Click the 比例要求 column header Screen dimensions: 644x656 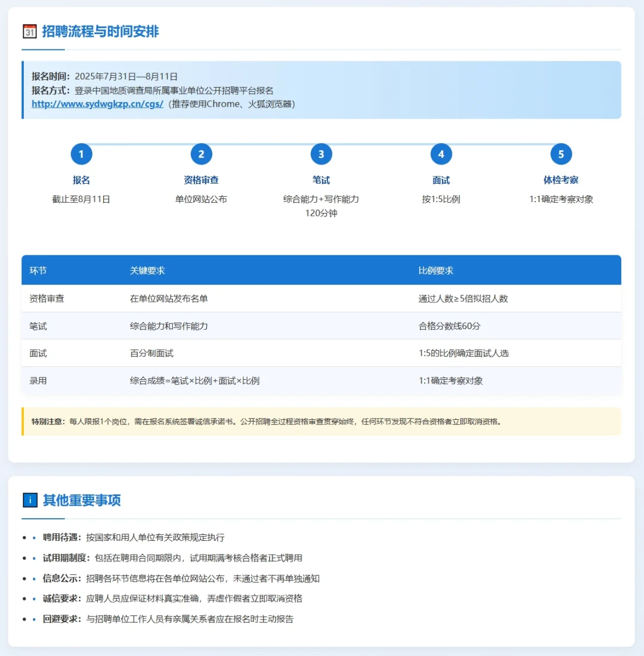[436, 271]
